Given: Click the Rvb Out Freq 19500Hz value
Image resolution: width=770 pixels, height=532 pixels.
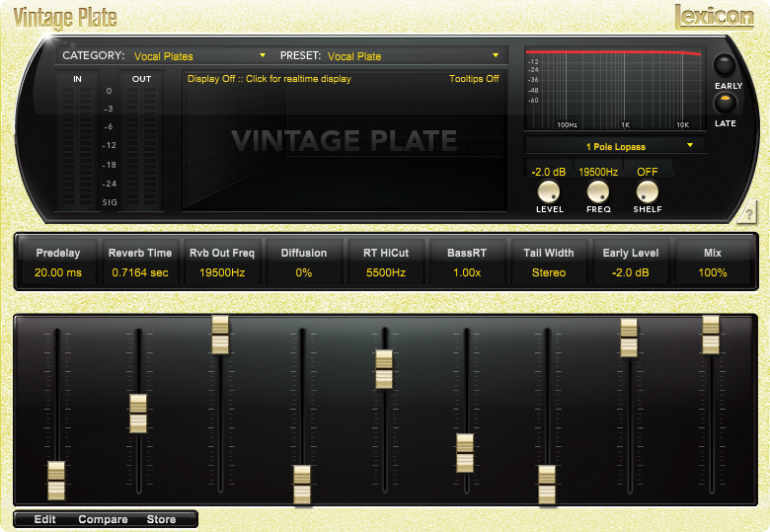Looking at the screenshot, I should click(x=222, y=272).
